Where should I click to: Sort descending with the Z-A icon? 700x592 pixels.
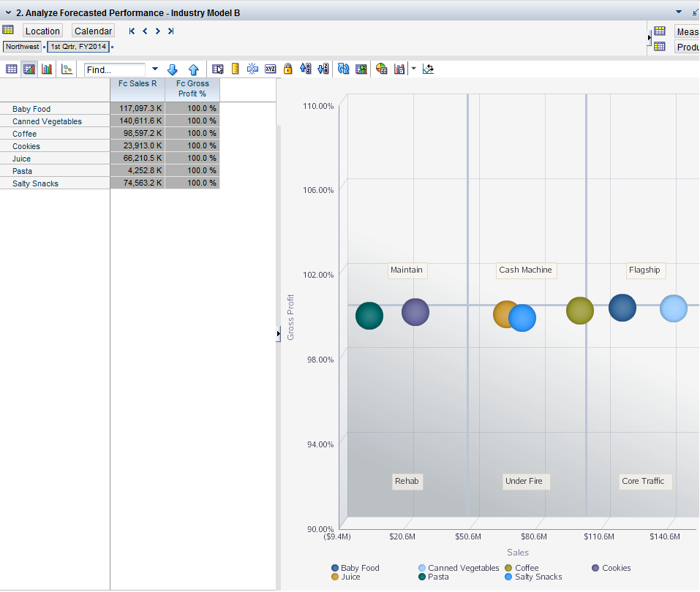point(323,69)
